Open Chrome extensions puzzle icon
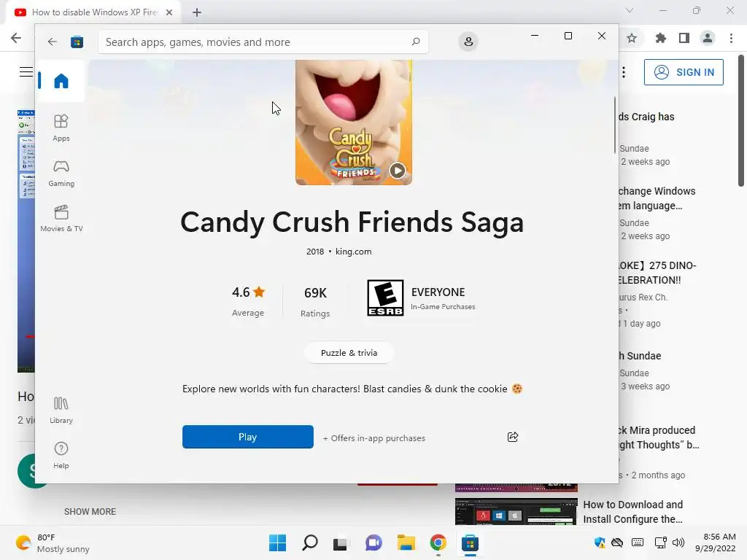Screen dimensions: 747x560 click(x=660, y=38)
